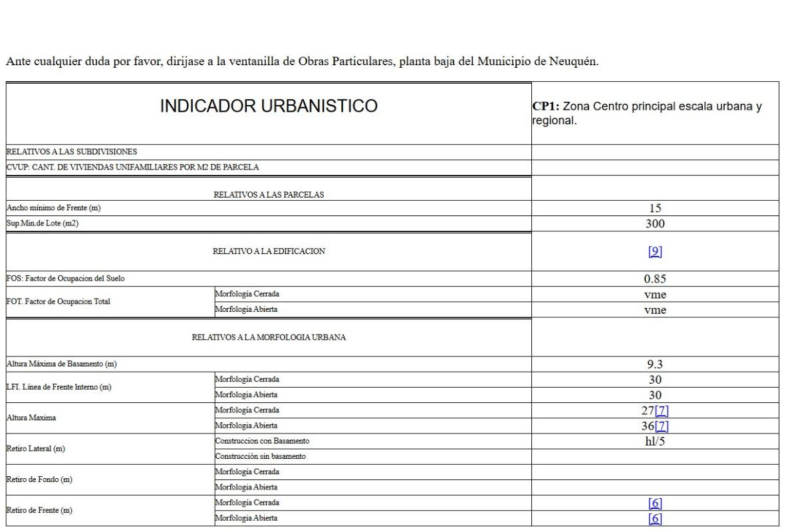Select RELATIVOS A LA MORFOLOGIA URBANA section title
The width and height of the screenshot is (798, 532).
(268, 339)
